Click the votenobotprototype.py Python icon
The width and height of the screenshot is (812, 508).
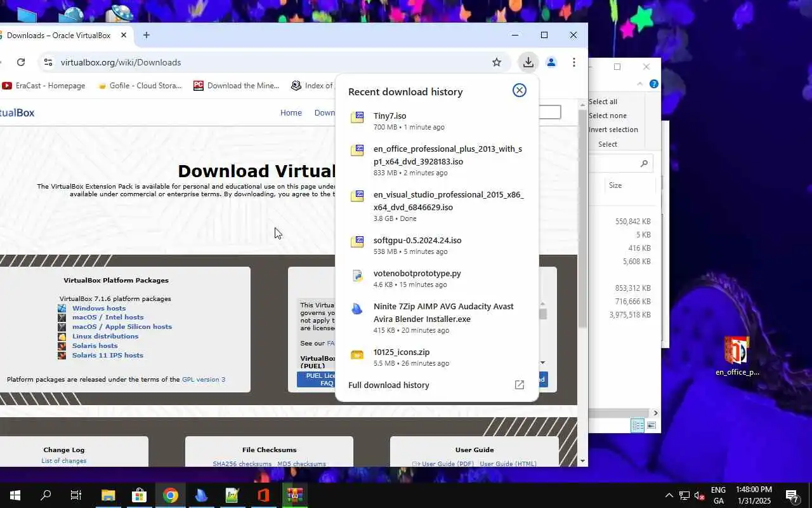[357, 275]
